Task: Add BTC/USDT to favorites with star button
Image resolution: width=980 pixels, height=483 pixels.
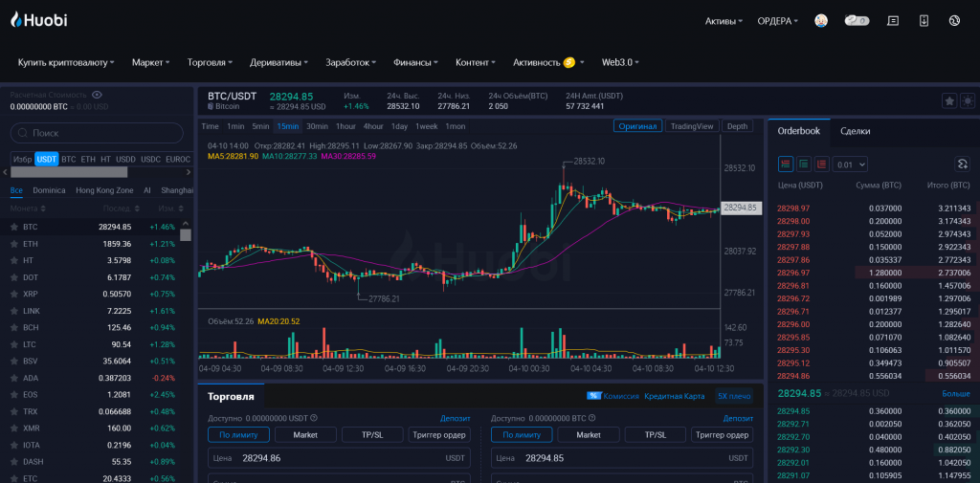Action: tap(949, 100)
